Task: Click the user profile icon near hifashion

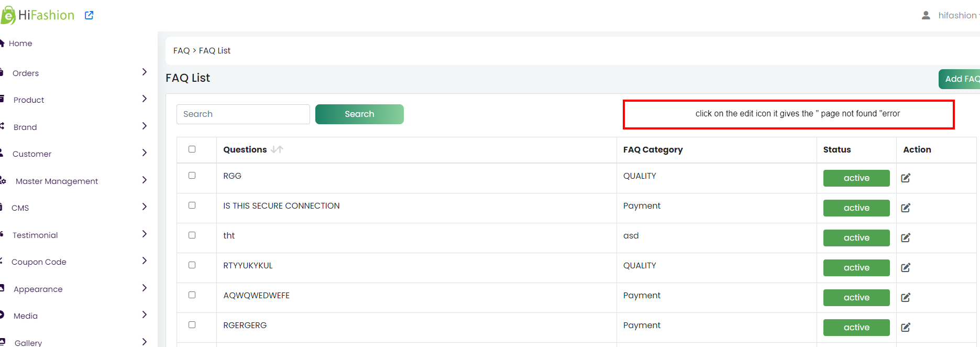Action: [x=926, y=15]
